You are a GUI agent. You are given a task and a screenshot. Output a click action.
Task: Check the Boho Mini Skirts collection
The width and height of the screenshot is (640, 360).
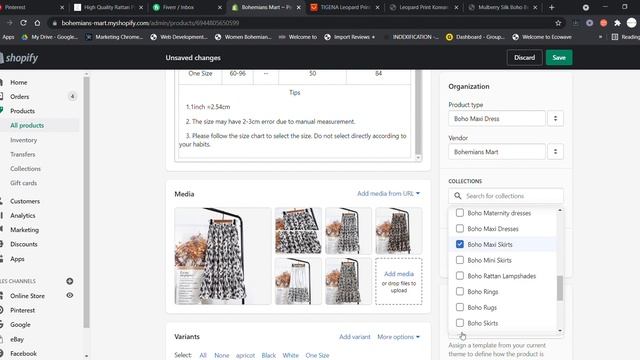tap(460, 260)
